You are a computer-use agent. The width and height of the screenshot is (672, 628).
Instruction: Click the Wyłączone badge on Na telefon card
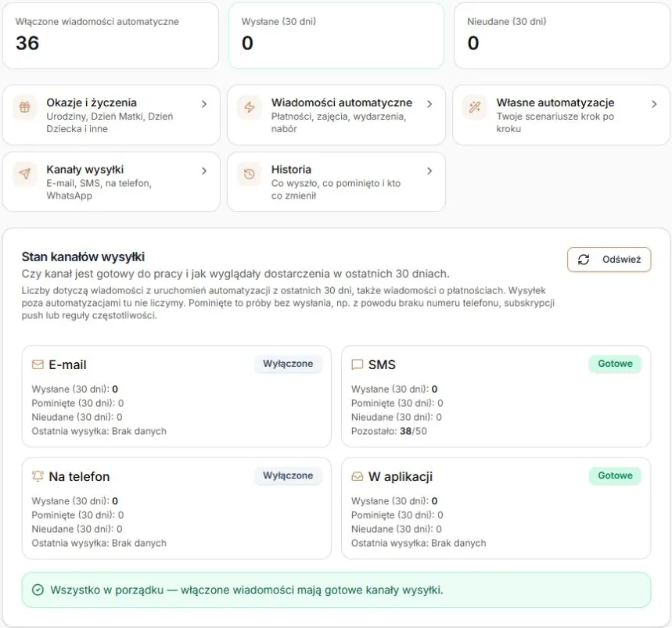point(288,475)
